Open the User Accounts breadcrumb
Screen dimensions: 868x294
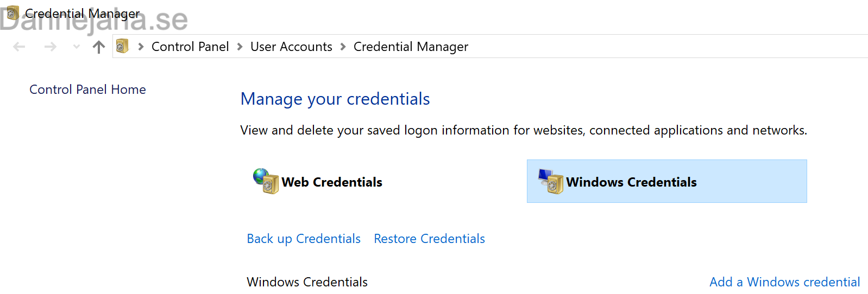click(x=291, y=47)
